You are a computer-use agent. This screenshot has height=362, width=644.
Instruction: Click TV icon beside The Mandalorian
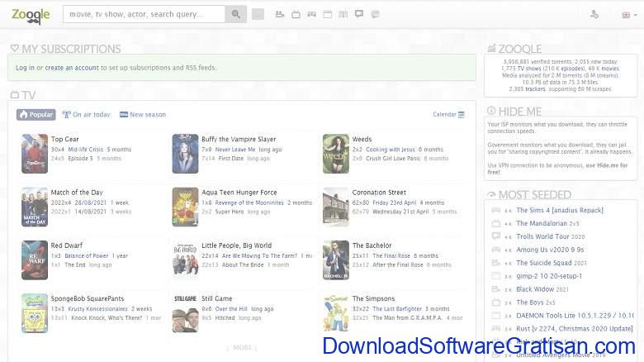tap(496, 223)
